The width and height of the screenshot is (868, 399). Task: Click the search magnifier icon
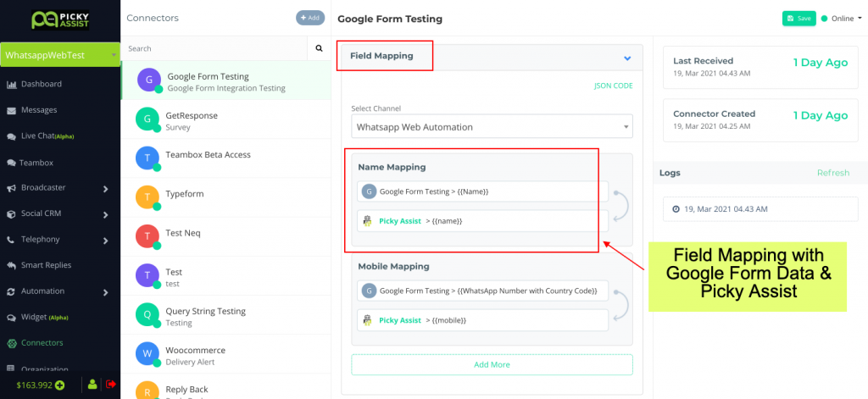coord(319,48)
